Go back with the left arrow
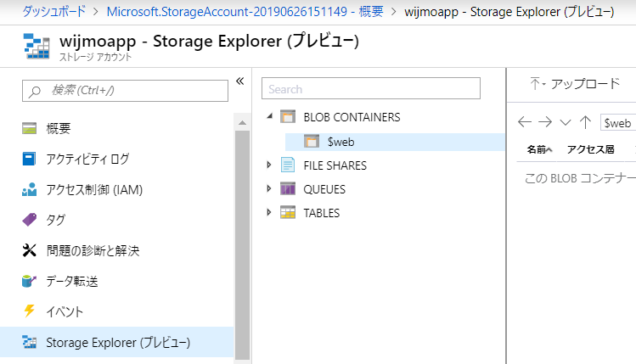The image size is (636, 364). coord(525,122)
